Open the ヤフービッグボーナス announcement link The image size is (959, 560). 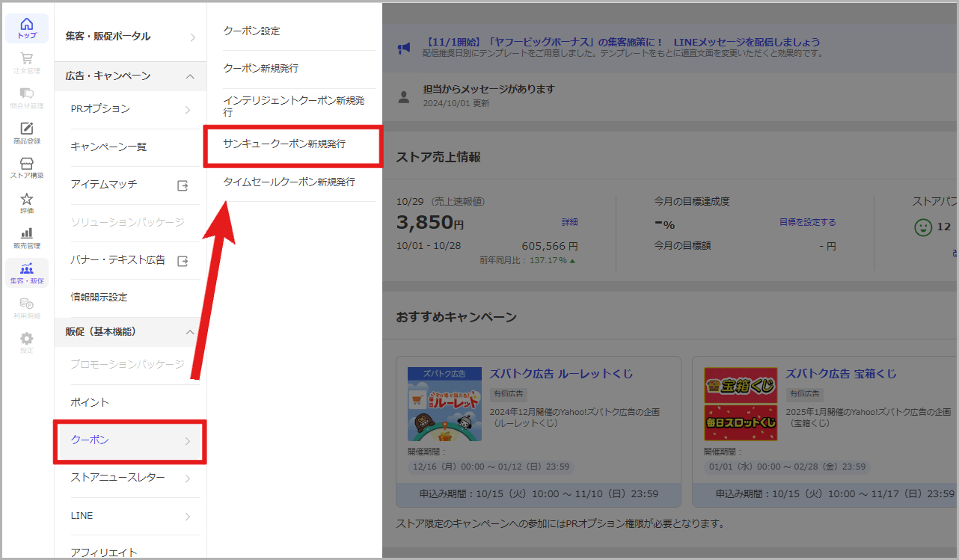(x=621, y=42)
